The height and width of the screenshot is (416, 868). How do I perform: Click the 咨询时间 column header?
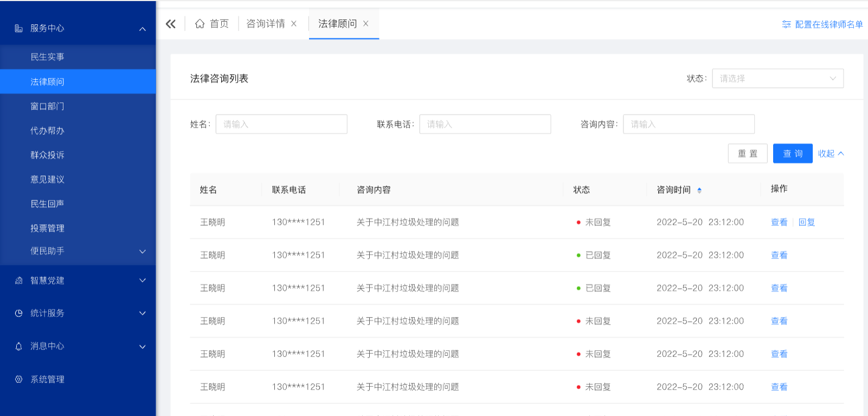674,190
